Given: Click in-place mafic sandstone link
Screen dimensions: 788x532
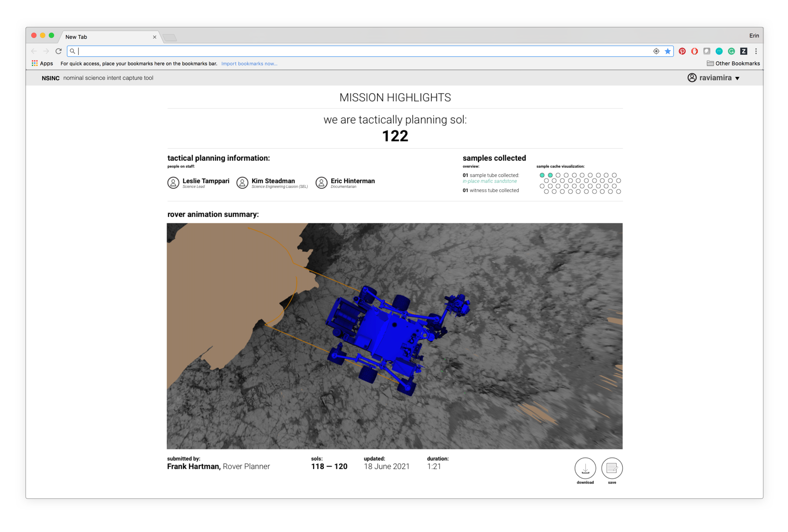Looking at the screenshot, I should 490,182.
